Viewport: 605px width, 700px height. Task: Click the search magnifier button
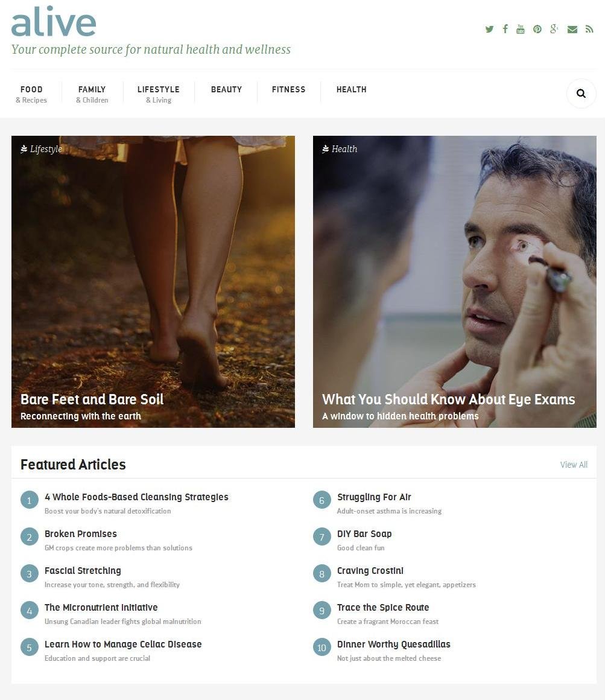[x=581, y=94]
